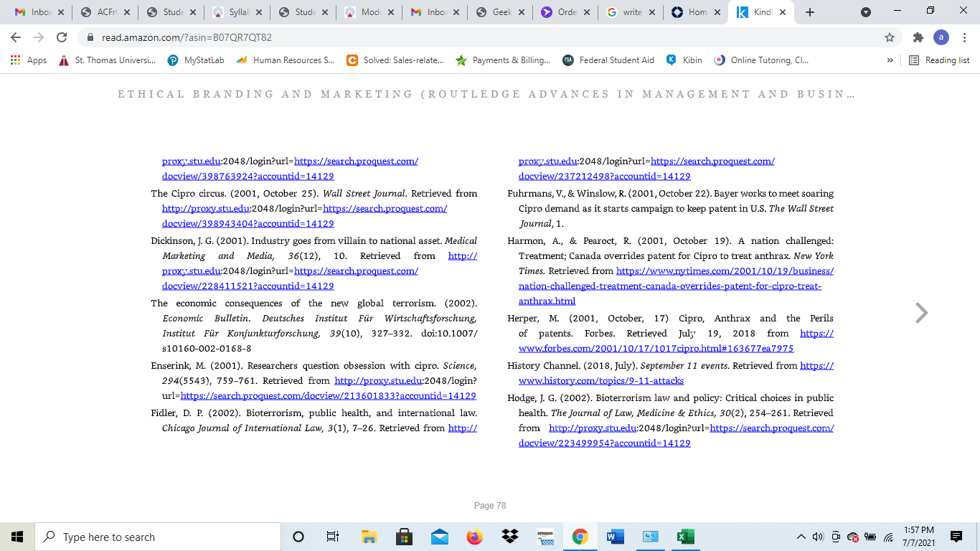Open the nytimes.com Cipro article link
980x551 pixels.
click(676, 286)
